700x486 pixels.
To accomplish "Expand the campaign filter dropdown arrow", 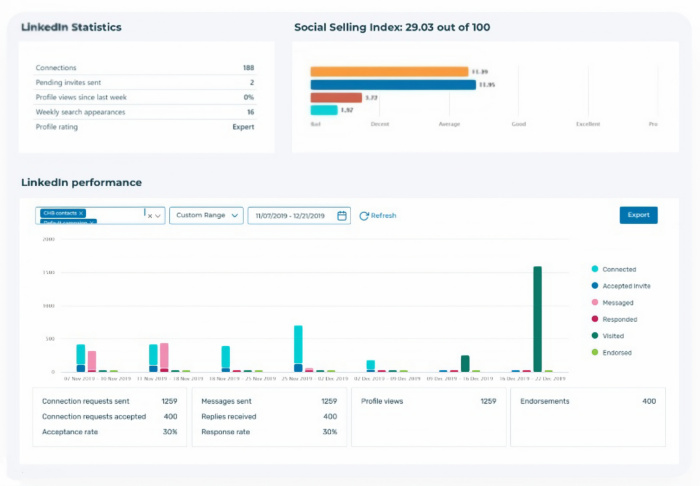I will pos(158,215).
